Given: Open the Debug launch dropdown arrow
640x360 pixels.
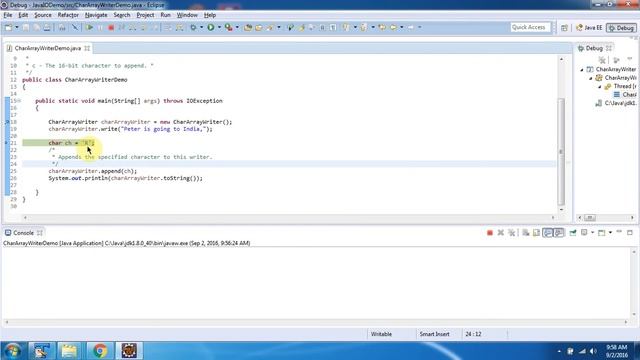Looking at the screenshot, I should 202,27.
